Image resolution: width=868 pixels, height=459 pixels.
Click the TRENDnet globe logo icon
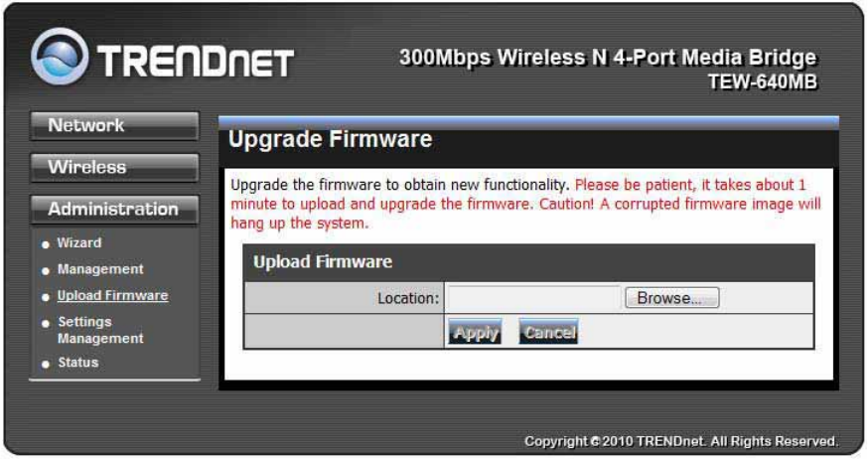(x=60, y=57)
